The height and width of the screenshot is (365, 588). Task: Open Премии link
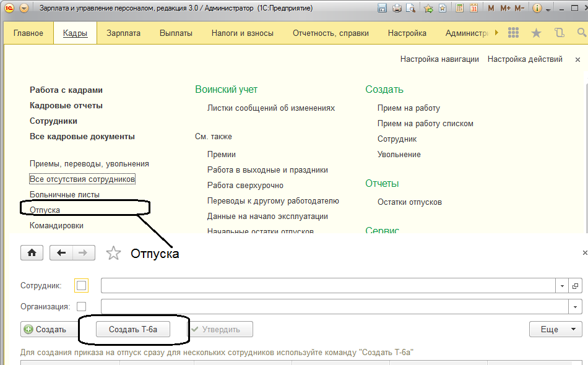coord(221,155)
